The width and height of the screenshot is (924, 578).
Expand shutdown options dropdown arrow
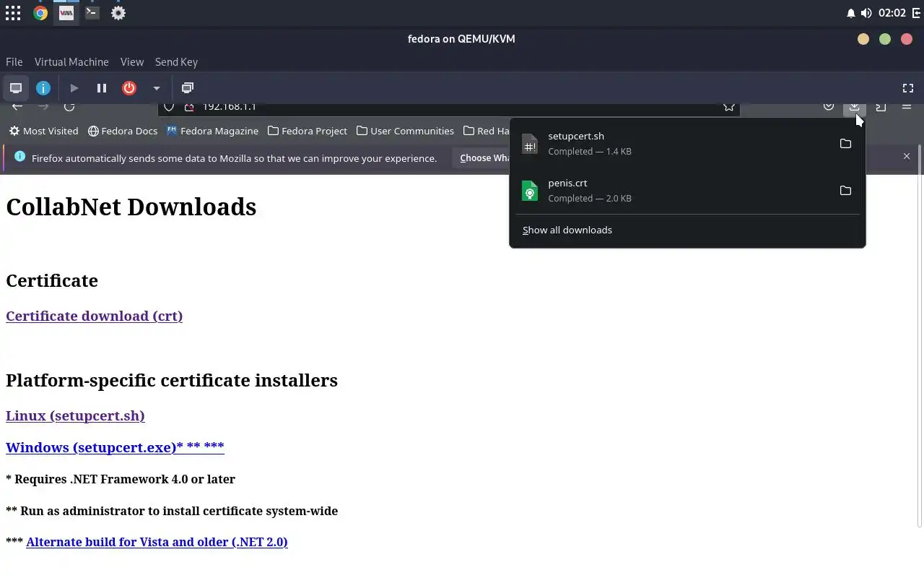156,88
